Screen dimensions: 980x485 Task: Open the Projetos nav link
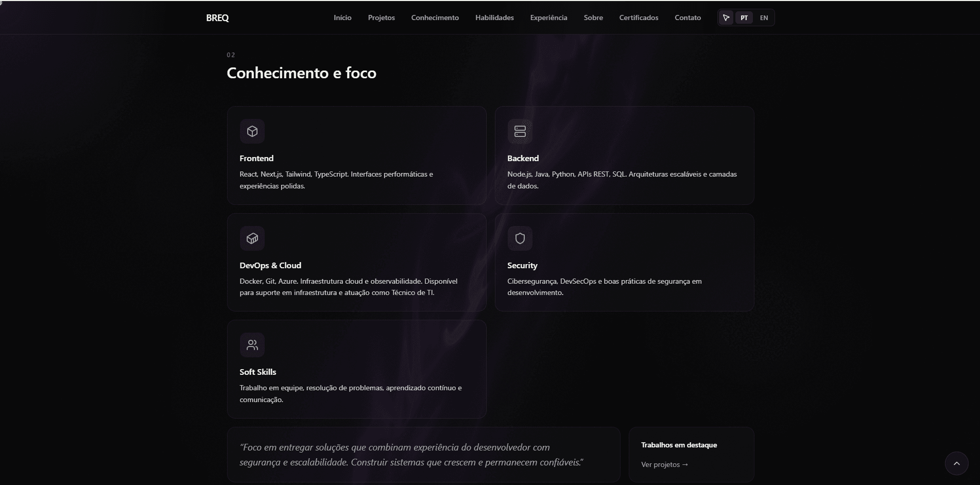382,18
